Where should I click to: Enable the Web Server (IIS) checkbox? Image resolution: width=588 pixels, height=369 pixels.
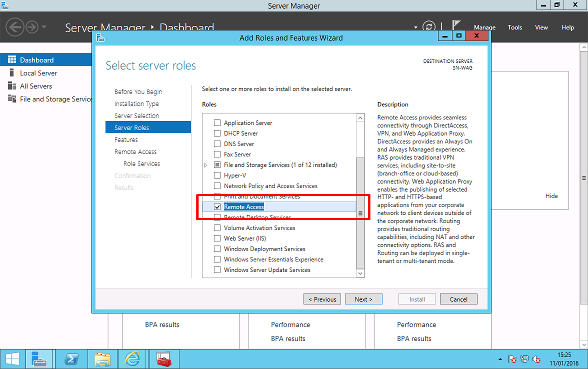tap(217, 238)
